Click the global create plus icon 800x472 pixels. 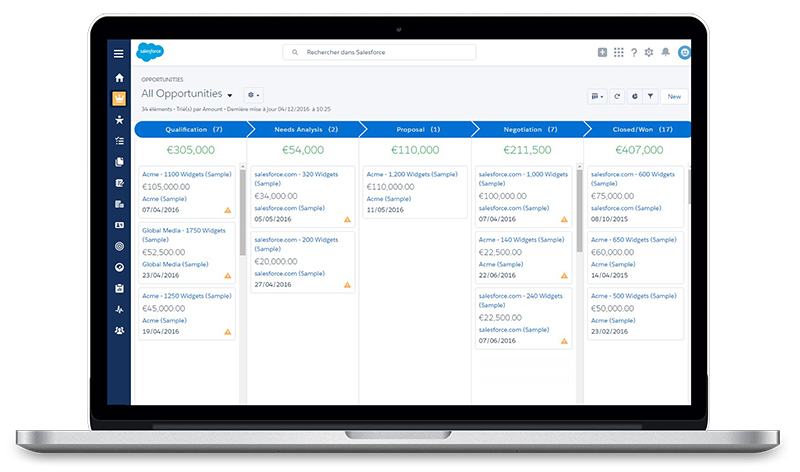tap(602, 53)
